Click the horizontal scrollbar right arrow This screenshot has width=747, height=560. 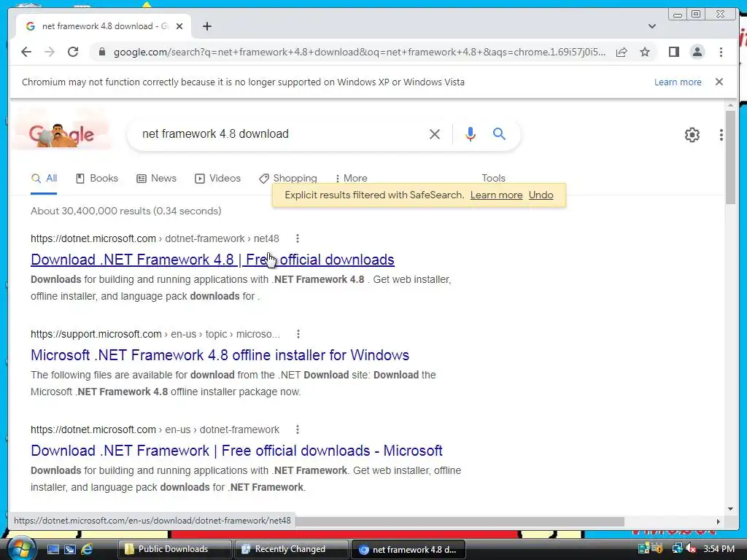coord(719,521)
